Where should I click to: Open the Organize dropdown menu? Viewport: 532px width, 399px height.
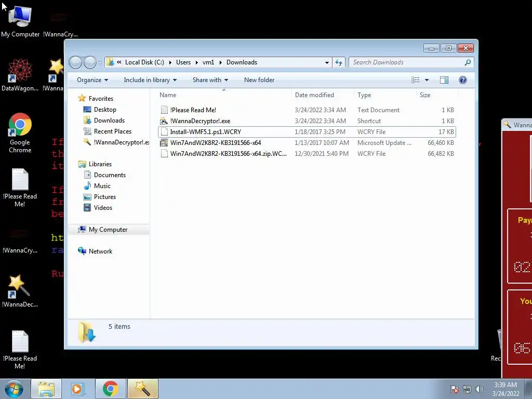click(92, 80)
